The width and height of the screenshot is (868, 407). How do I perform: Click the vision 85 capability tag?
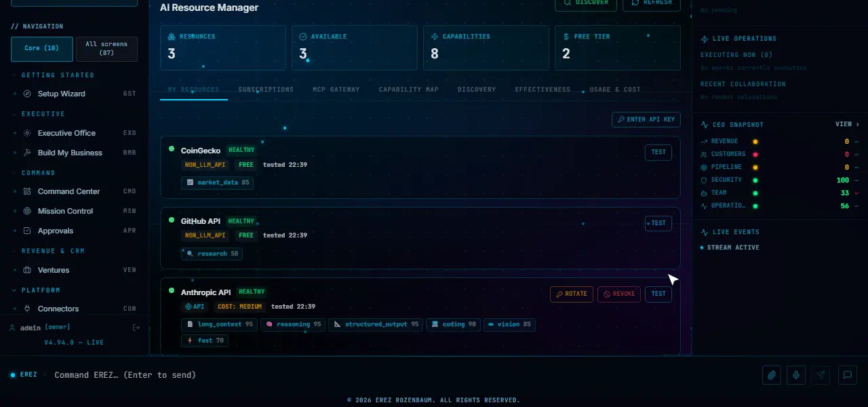(x=509, y=324)
